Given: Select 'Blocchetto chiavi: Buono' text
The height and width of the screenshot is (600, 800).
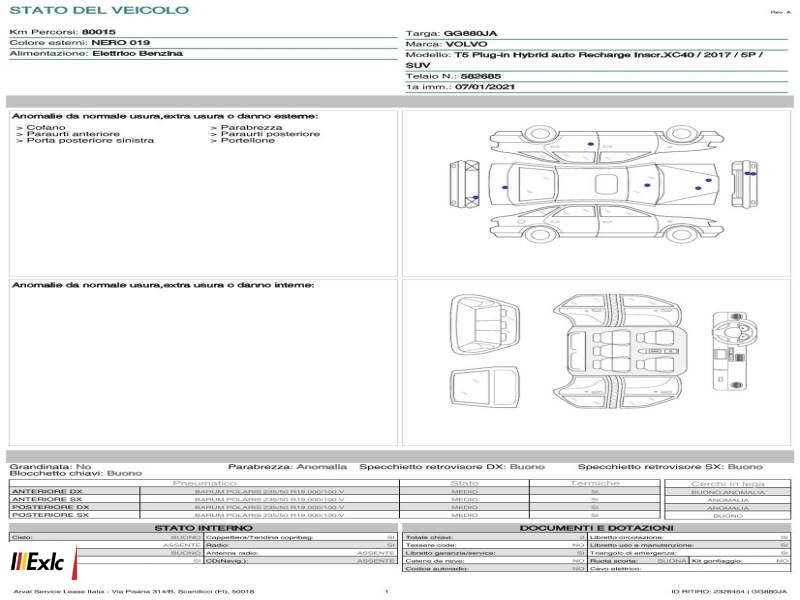Looking at the screenshot, I should (x=76, y=473).
